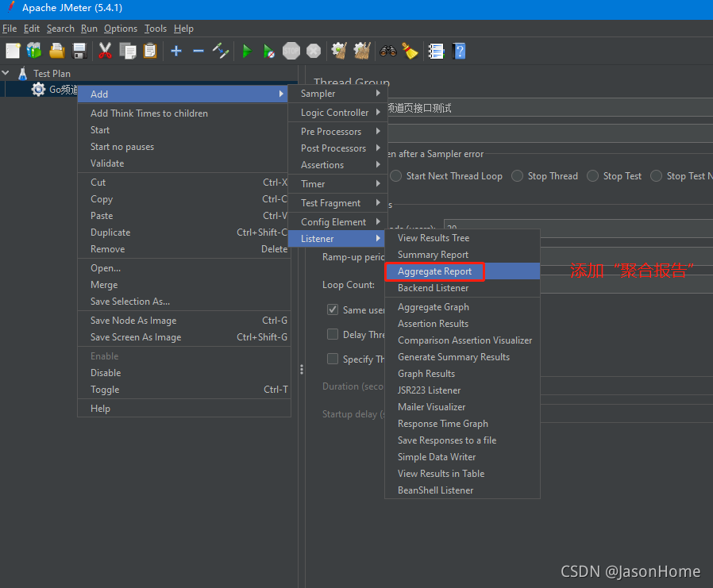Enable the Delay Thread creation checkbox

coord(333,334)
